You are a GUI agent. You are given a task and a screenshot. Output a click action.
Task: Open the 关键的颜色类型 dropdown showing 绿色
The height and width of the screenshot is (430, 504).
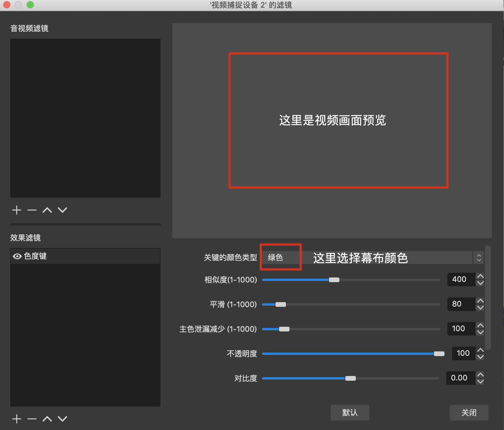[x=373, y=258]
